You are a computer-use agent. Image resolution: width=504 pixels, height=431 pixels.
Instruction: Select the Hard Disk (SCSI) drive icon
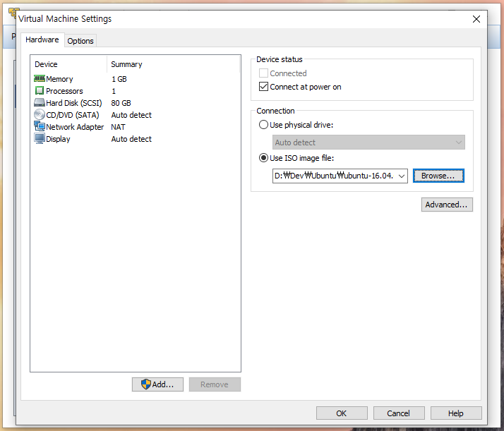pyautogui.click(x=40, y=103)
